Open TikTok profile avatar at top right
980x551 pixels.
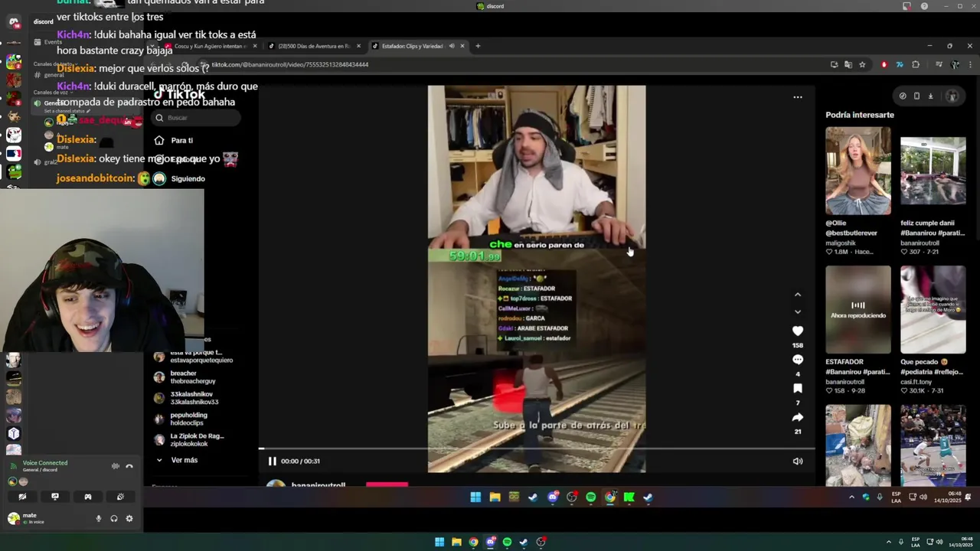tap(952, 96)
